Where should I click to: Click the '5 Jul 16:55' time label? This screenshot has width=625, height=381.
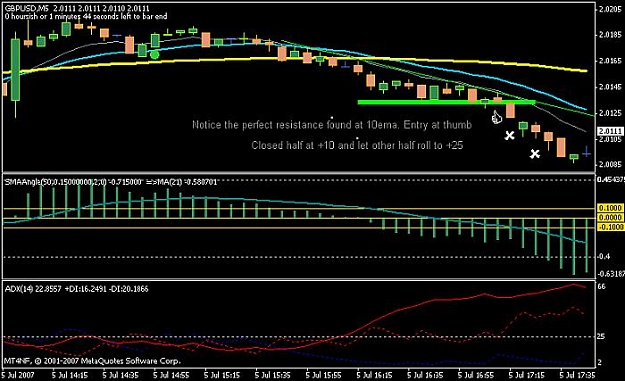coord(476,375)
